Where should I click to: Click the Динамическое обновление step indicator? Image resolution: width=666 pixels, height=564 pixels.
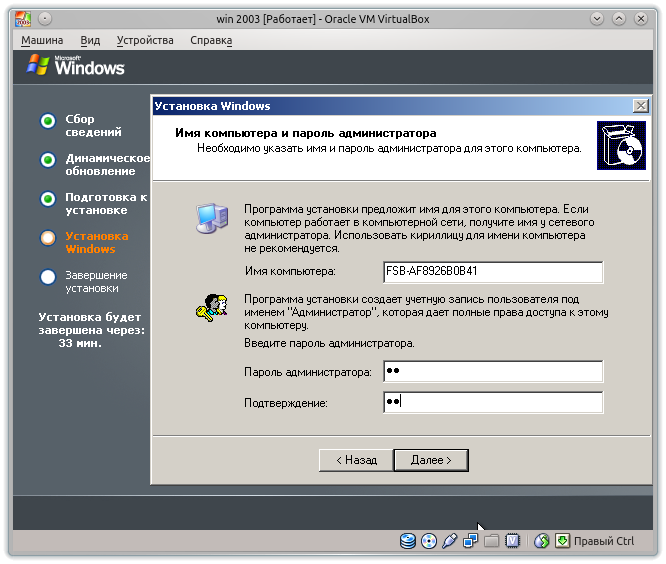[x=48, y=160]
